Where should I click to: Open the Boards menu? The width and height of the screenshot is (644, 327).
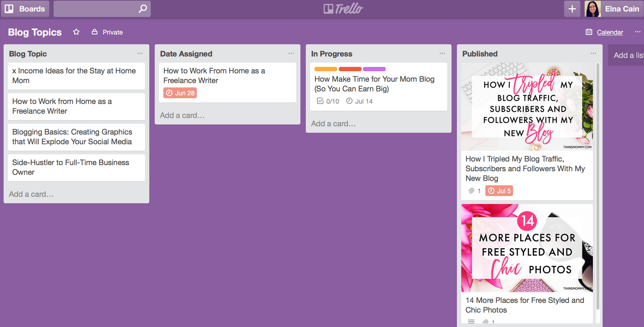25,9
